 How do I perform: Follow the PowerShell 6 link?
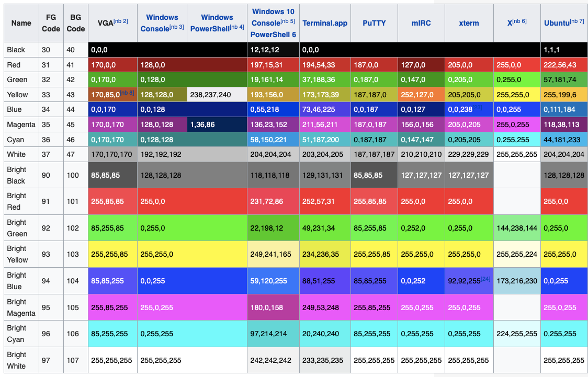coord(274,35)
